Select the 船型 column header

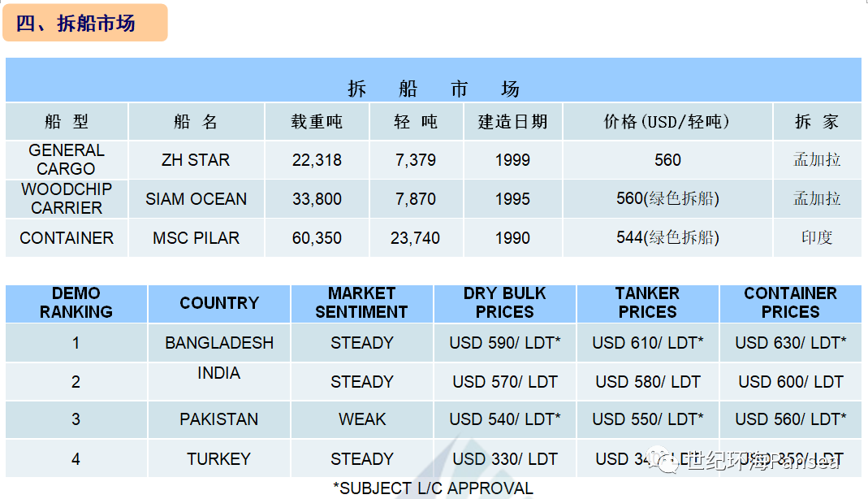pyautogui.click(x=67, y=121)
